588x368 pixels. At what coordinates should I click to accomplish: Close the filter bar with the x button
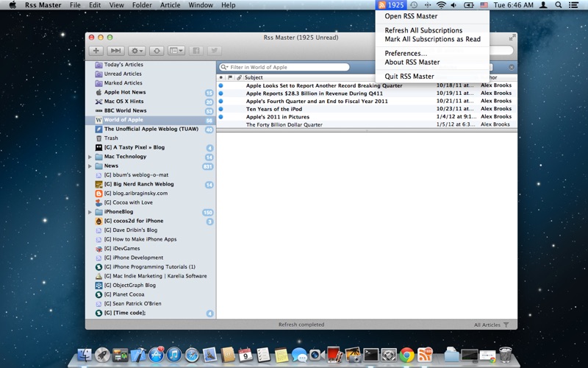pyautogui.click(x=512, y=67)
